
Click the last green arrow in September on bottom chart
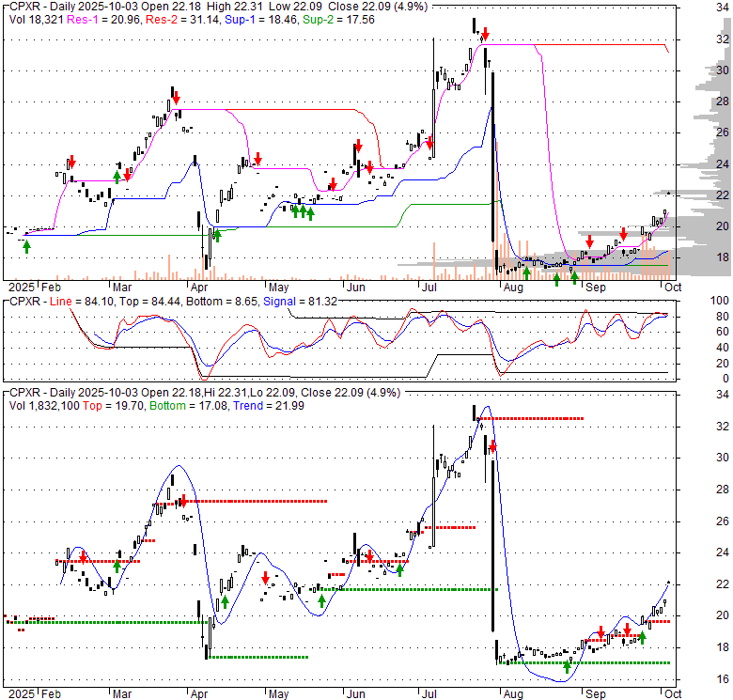(x=643, y=637)
